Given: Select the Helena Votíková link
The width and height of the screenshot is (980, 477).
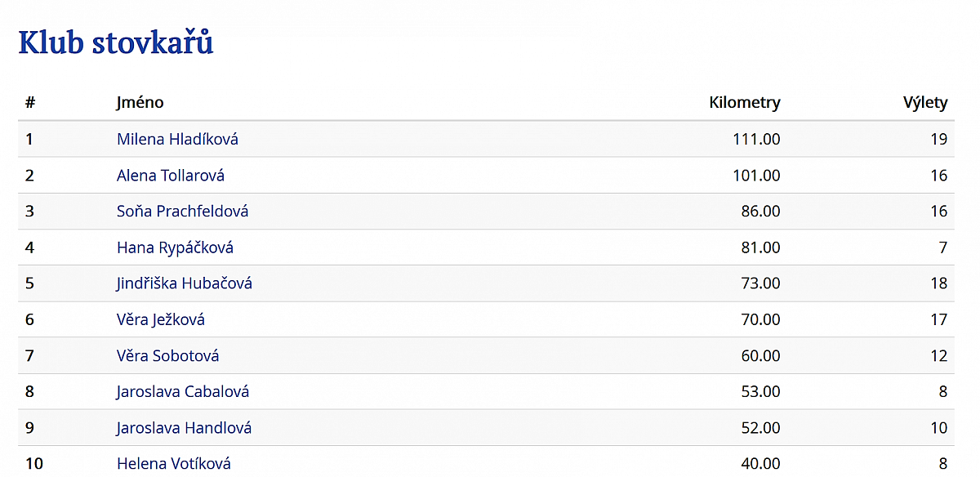Looking at the screenshot, I should (173, 464).
